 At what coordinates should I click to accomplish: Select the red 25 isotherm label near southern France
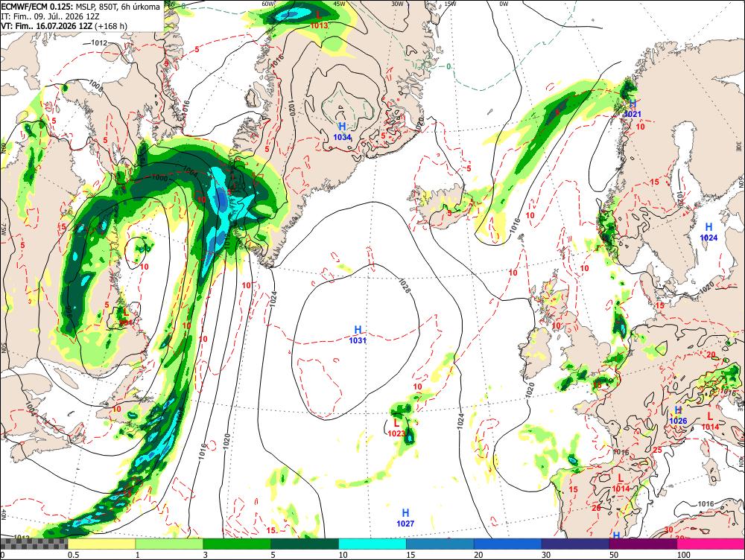tap(657, 450)
